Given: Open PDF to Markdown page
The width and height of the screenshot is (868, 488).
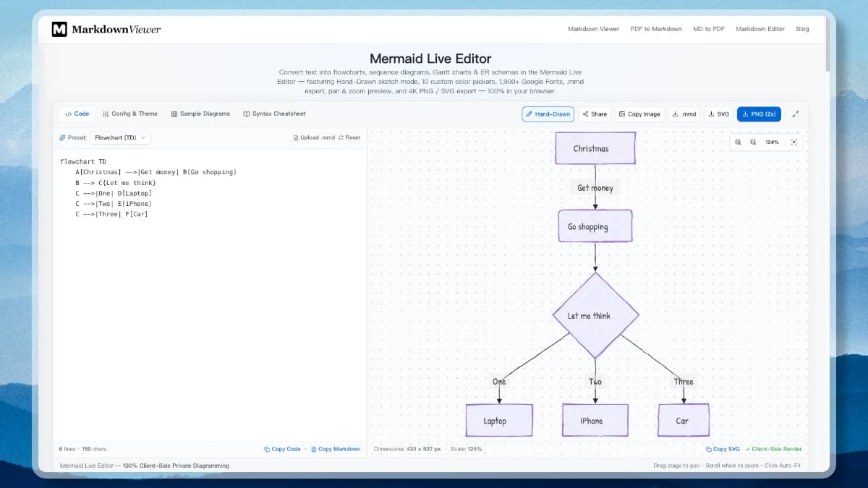Looking at the screenshot, I should tap(656, 29).
